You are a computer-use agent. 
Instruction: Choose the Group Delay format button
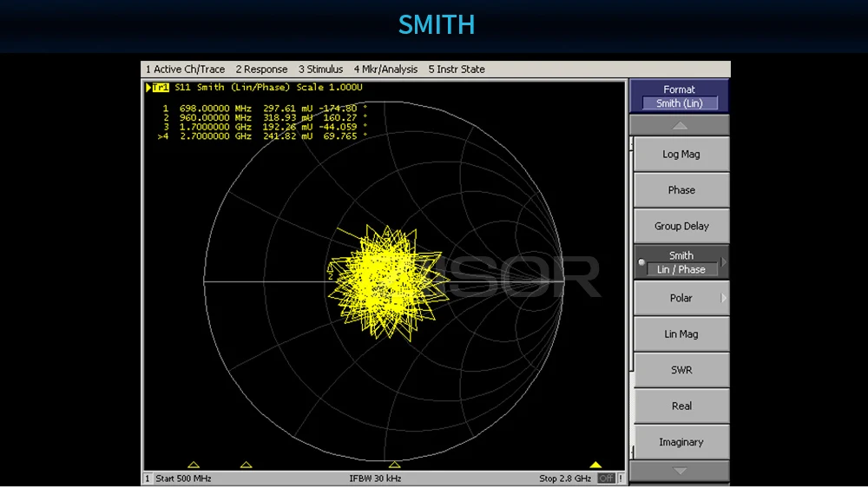(681, 226)
